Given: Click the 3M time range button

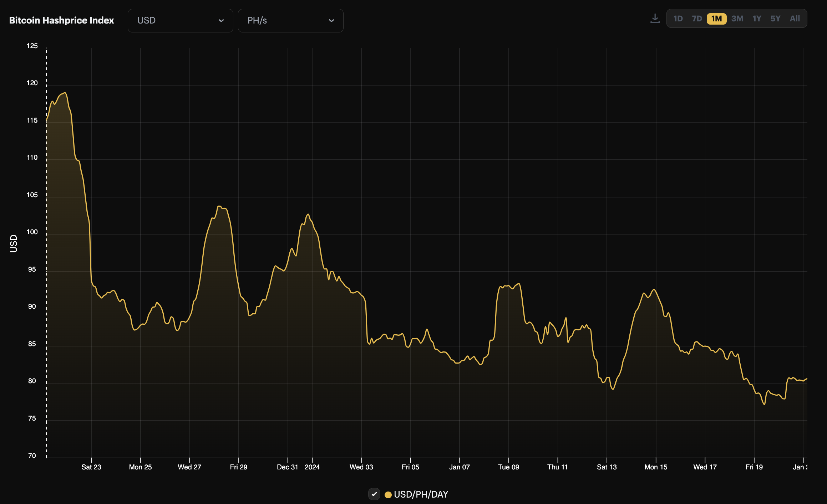Looking at the screenshot, I should (x=737, y=19).
